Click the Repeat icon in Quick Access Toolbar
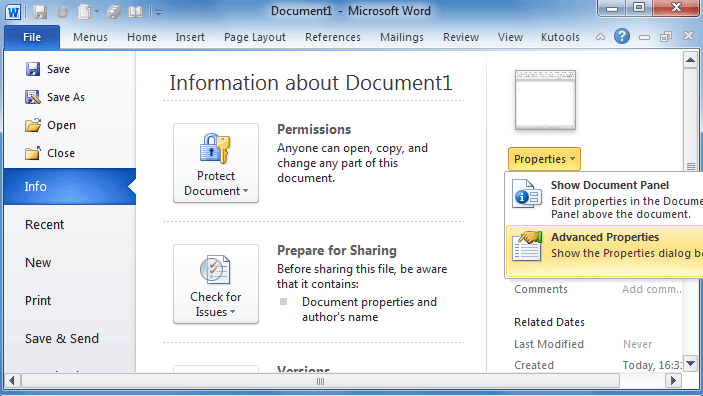 (62, 12)
